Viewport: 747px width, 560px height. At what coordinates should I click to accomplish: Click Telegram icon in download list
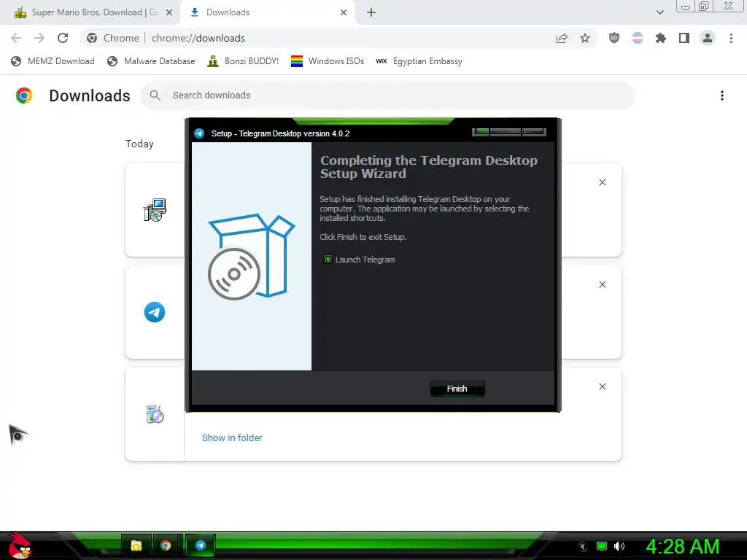tap(155, 312)
